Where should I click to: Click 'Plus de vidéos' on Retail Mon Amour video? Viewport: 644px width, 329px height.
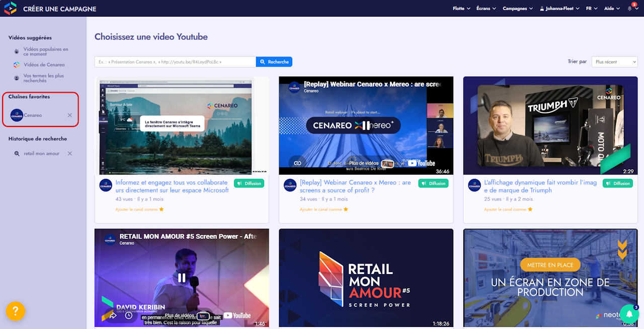coord(187,315)
